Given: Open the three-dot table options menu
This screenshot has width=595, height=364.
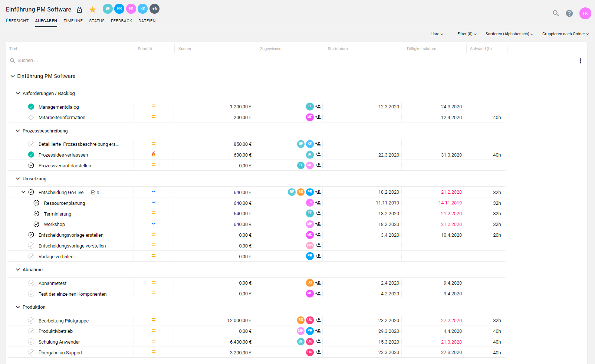Looking at the screenshot, I should pos(580,61).
